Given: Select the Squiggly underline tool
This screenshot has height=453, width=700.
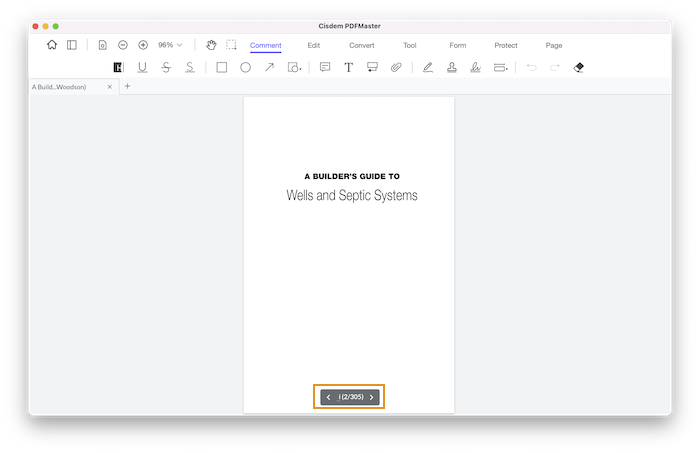Looking at the screenshot, I should (190, 67).
